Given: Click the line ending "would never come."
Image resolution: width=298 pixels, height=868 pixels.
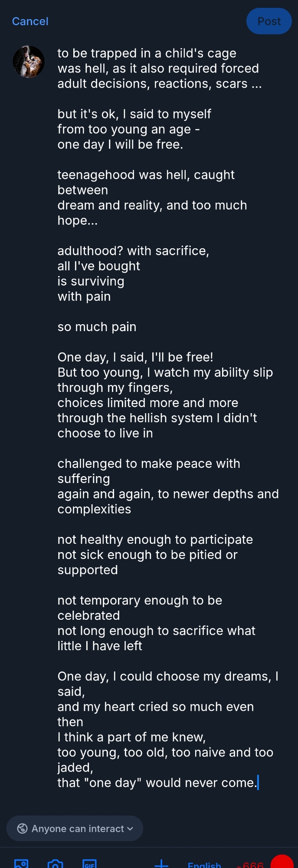Looking at the screenshot, I should [157, 783].
